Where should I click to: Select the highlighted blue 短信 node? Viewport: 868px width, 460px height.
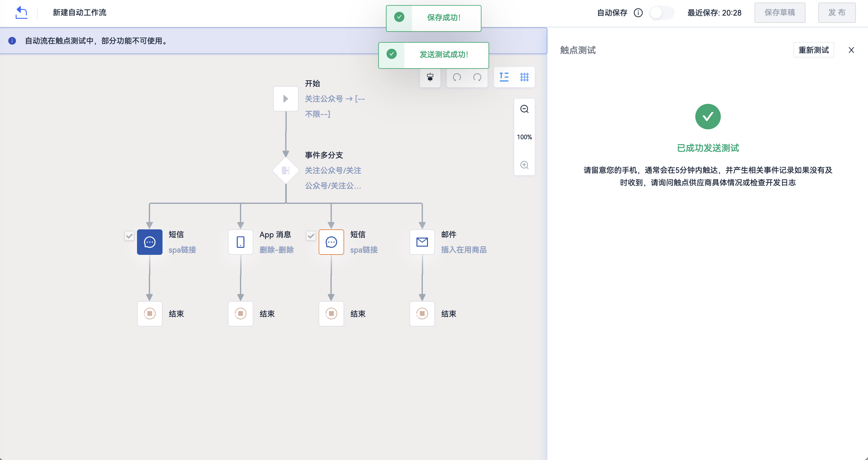click(x=150, y=242)
